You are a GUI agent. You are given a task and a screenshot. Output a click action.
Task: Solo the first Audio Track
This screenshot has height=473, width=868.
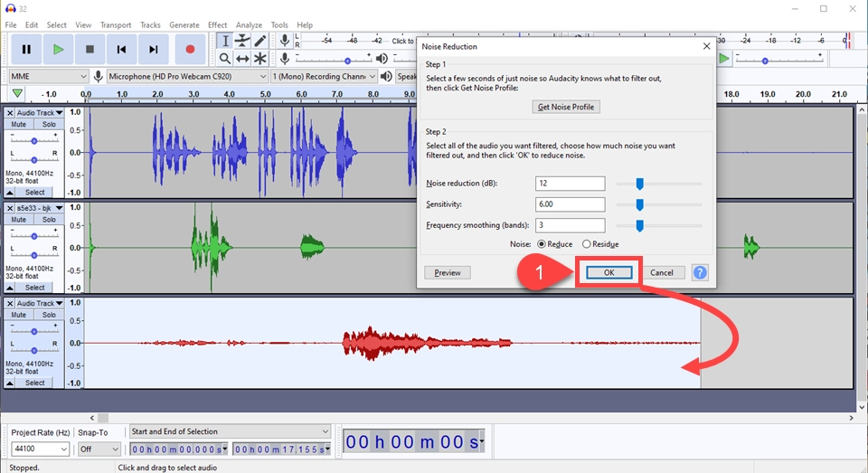pos(48,124)
